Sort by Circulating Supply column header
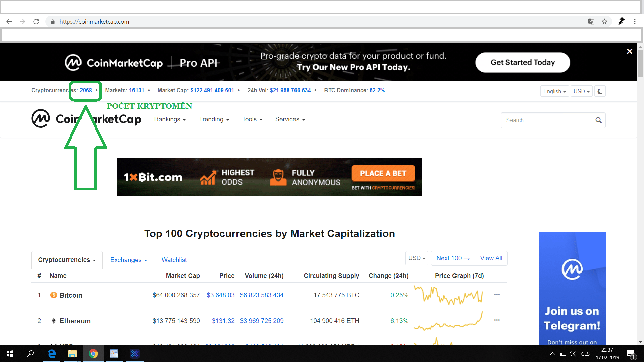The width and height of the screenshot is (644, 362). [x=331, y=276]
